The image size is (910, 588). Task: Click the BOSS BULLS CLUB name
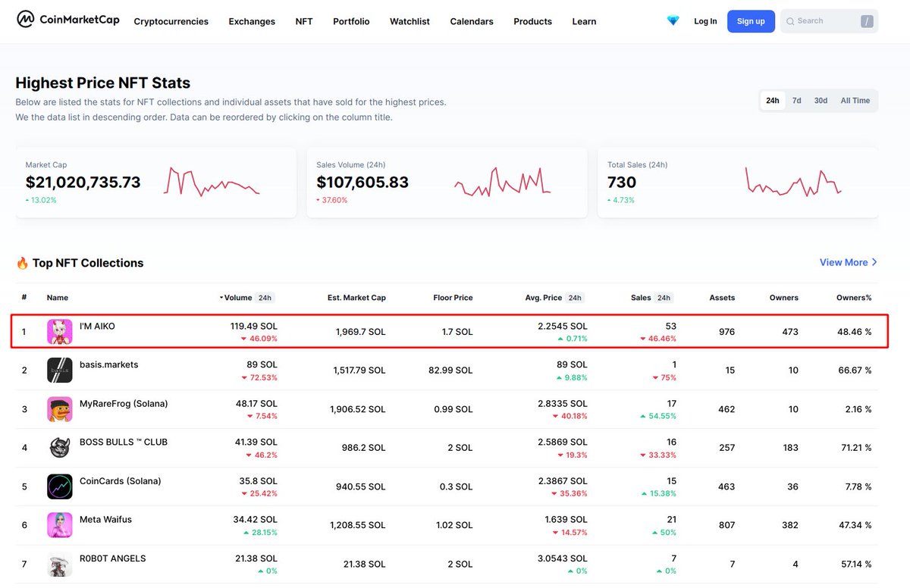[x=124, y=442]
